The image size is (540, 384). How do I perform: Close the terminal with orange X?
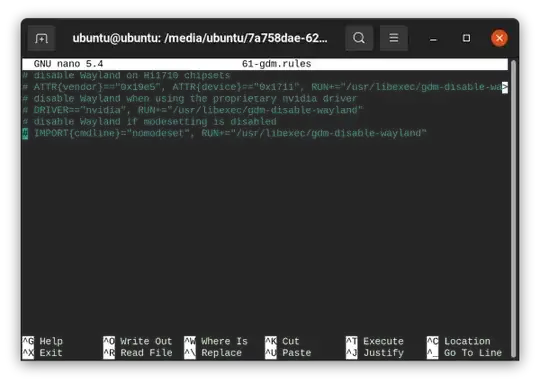click(x=499, y=38)
